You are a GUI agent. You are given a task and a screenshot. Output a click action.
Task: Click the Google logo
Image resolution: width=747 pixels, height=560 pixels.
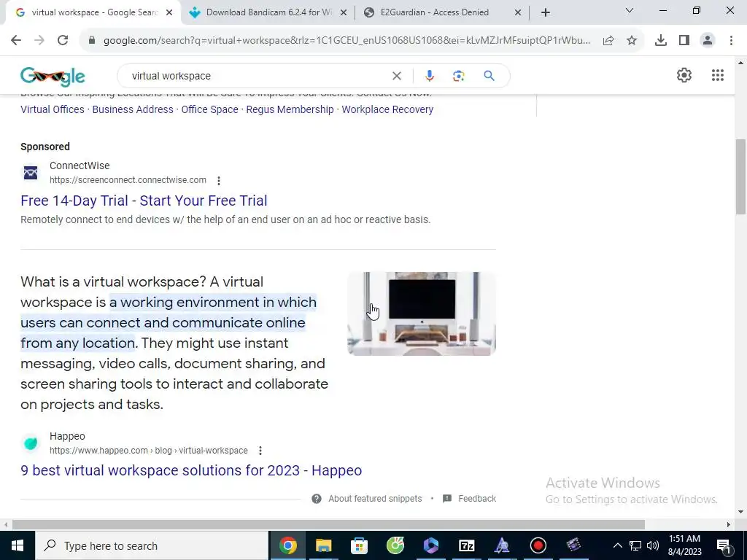53,76
